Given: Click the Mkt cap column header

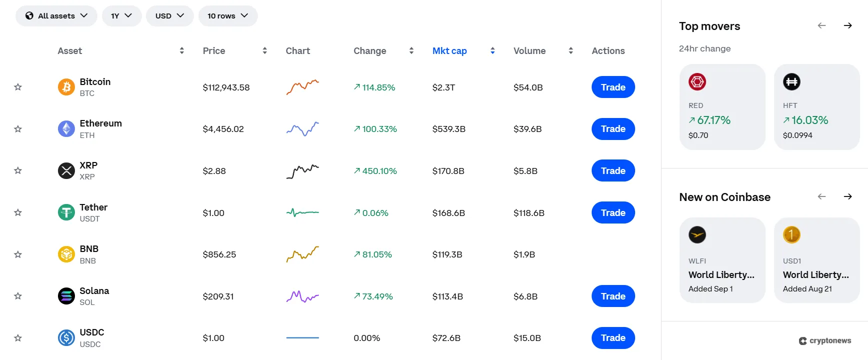Looking at the screenshot, I should pyautogui.click(x=449, y=51).
